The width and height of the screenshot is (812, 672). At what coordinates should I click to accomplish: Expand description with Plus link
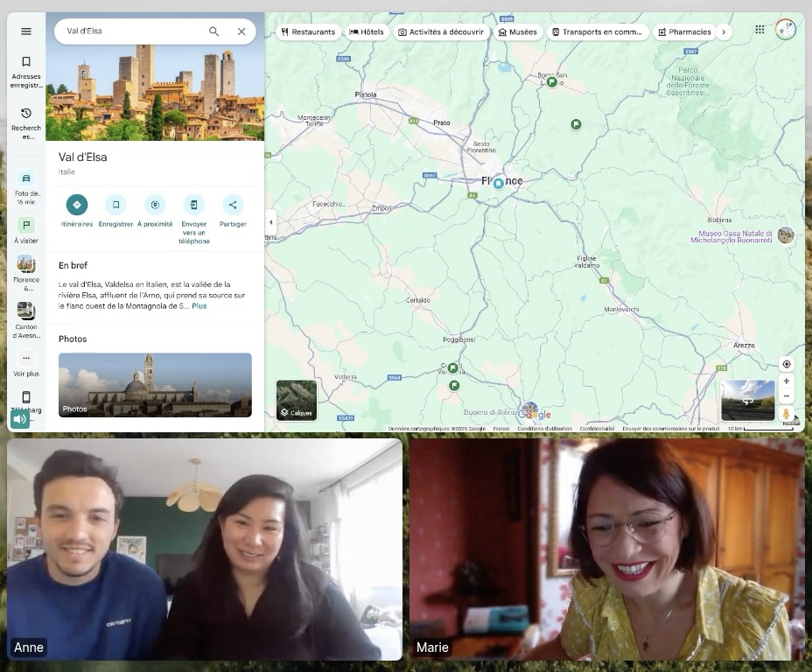(199, 306)
